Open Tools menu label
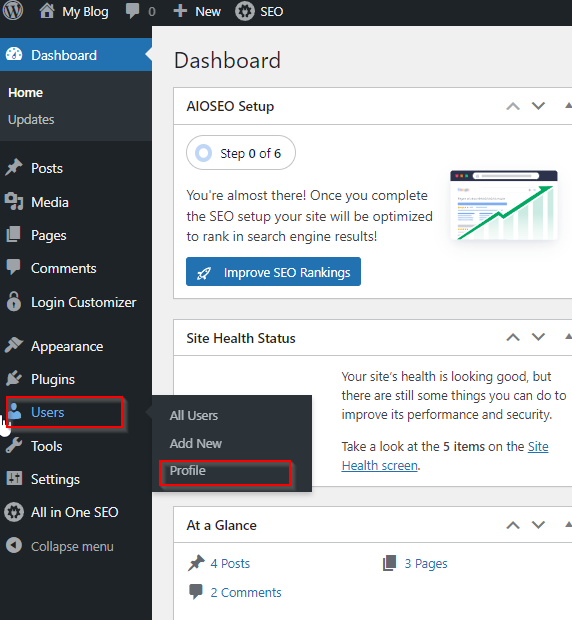 click(x=47, y=446)
